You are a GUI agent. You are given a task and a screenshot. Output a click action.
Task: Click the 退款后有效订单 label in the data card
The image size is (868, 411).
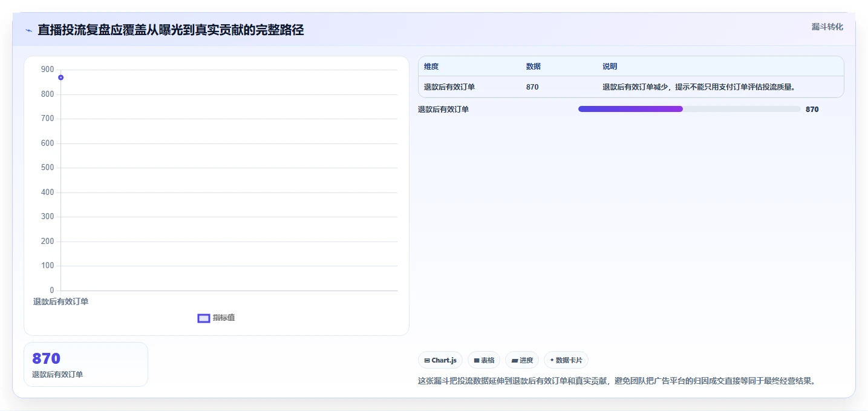[57, 375]
